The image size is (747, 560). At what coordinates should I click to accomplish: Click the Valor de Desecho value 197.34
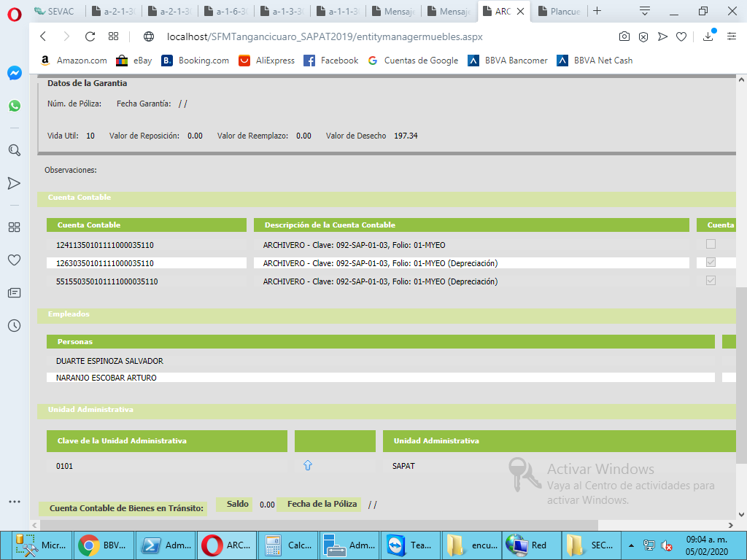406,136
